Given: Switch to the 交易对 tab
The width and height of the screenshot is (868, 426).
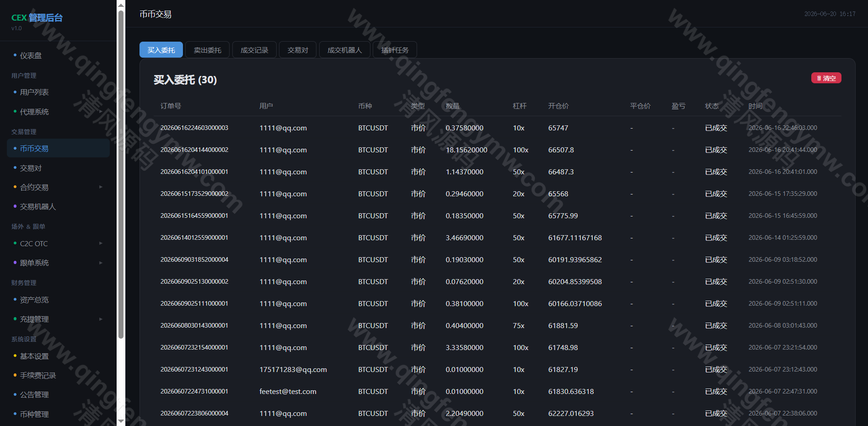Looking at the screenshot, I should (298, 50).
